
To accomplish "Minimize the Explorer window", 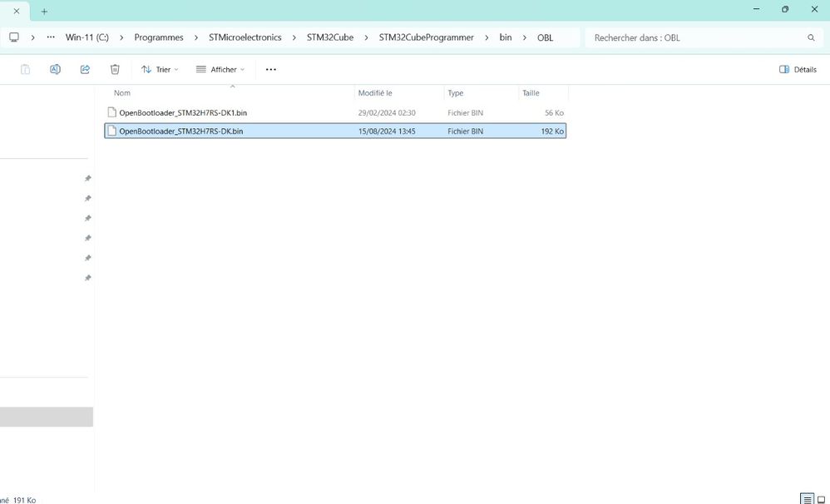I will (x=757, y=9).
